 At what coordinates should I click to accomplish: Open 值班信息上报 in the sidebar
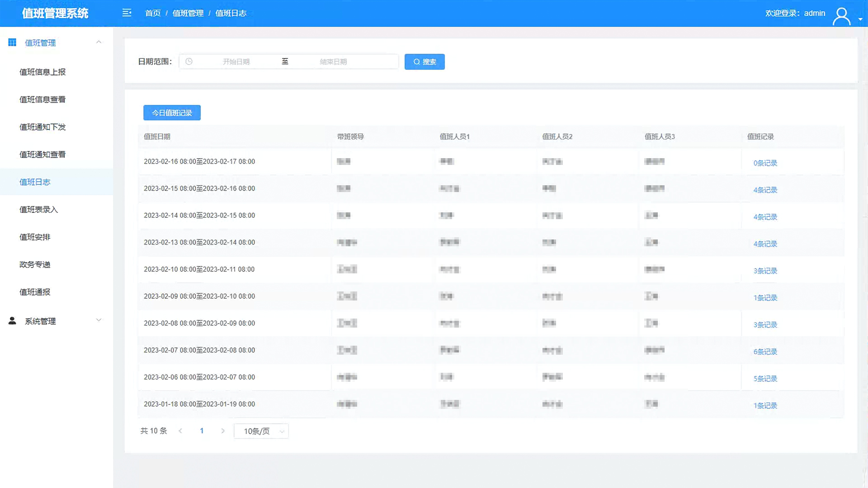pos(42,72)
